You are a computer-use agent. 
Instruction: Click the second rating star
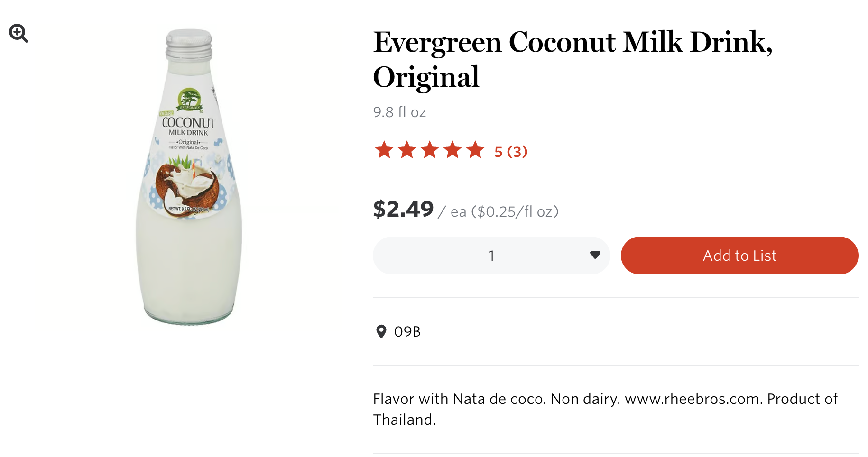coord(406,150)
